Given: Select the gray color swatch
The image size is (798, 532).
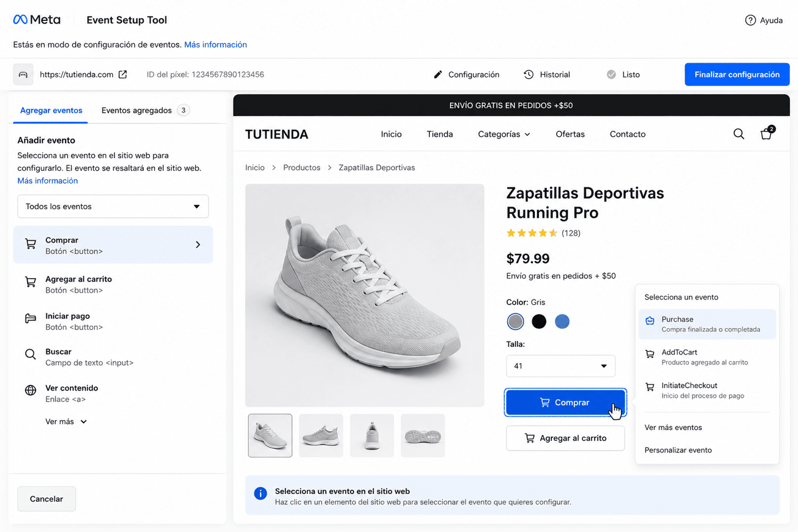Looking at the screenshot, I should point(515,322).
